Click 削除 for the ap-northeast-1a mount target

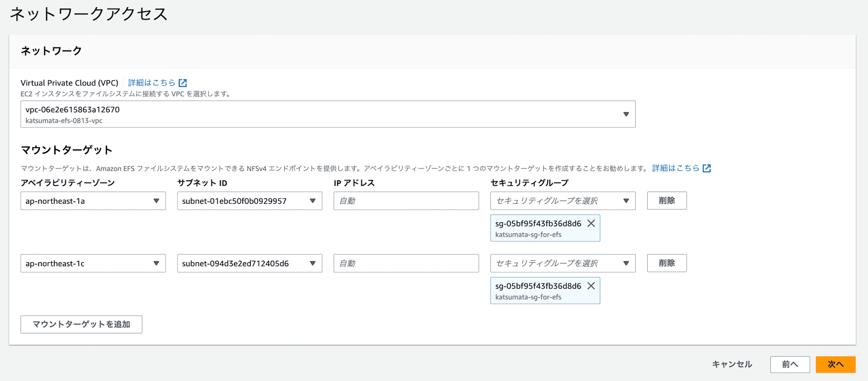pyautogui.click(x=667, y=201)
